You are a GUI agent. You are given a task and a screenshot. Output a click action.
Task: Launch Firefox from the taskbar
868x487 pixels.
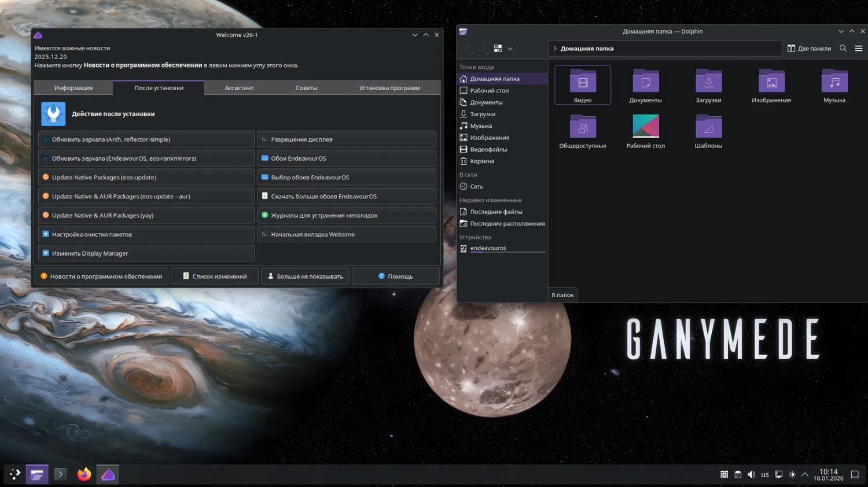84,474
